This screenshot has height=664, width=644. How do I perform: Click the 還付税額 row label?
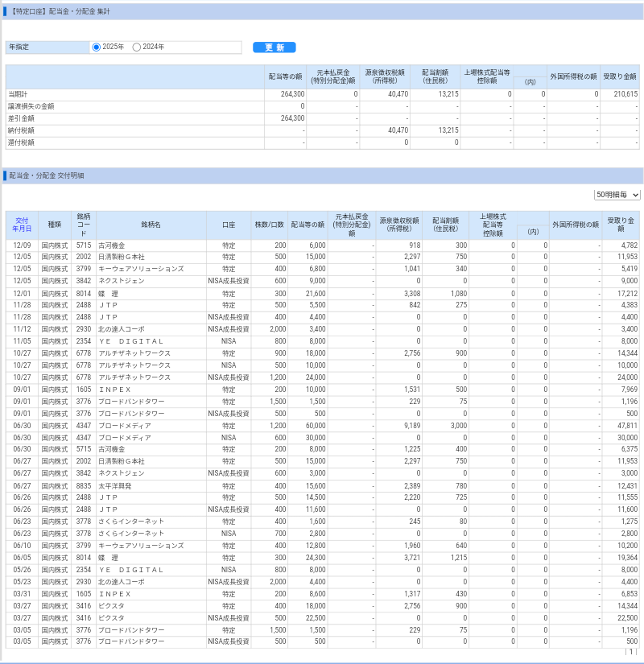[22, 142]
